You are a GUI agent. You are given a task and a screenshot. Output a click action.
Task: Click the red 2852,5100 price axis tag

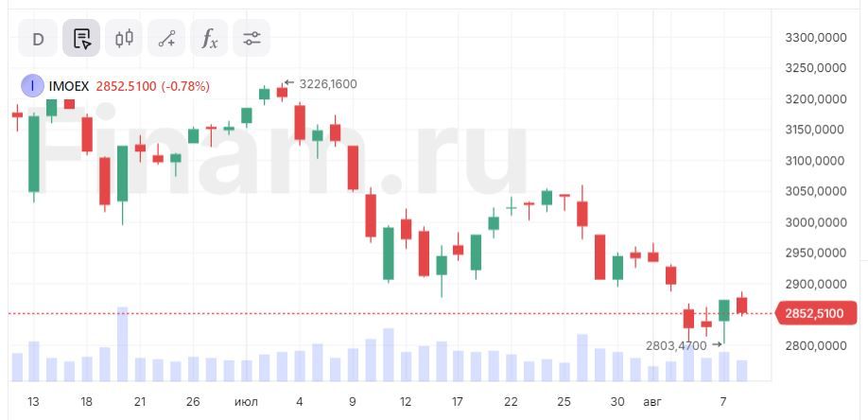click(x=815, y=313)
